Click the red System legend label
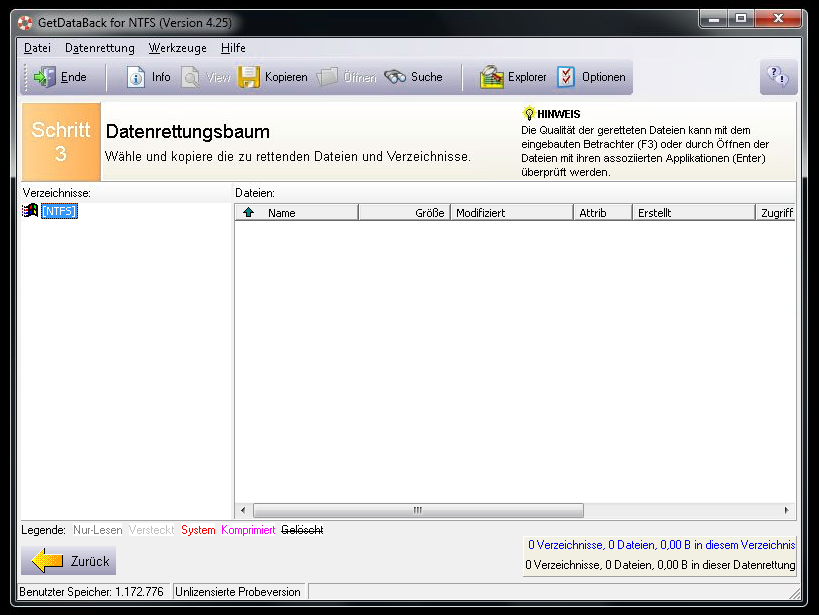 coord(198,530)
